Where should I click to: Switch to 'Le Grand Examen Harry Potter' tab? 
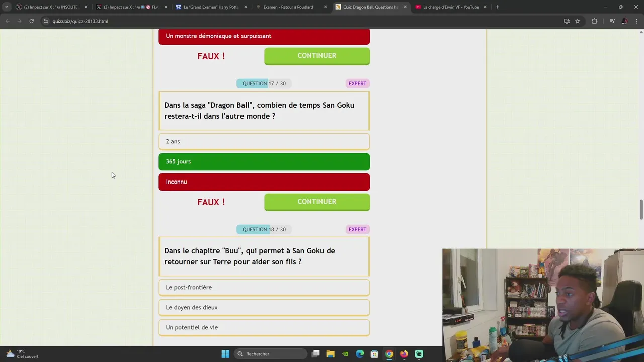pos(211,7)
